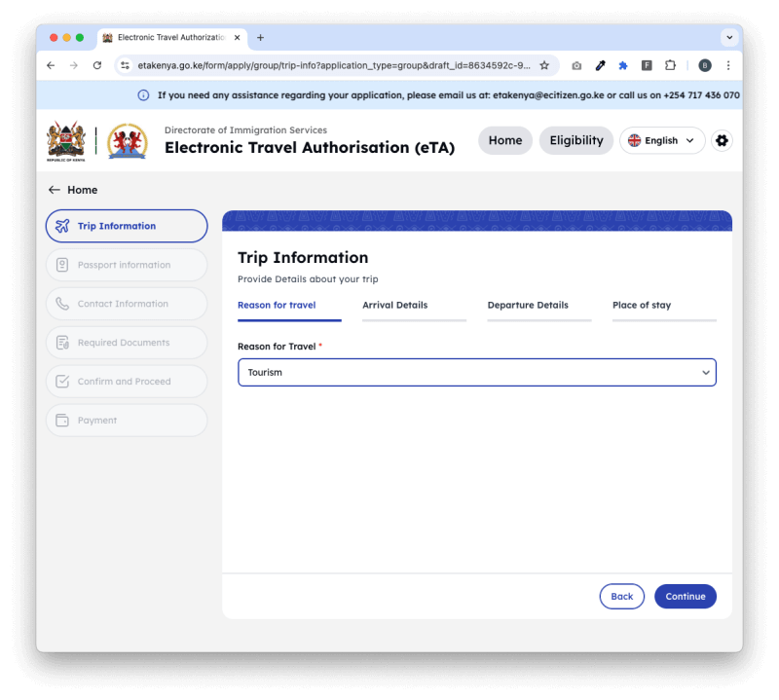Viewport: 779px width, 700px height.
Task: Click the airplane Trip Information icon
Action: pos(62,226)
